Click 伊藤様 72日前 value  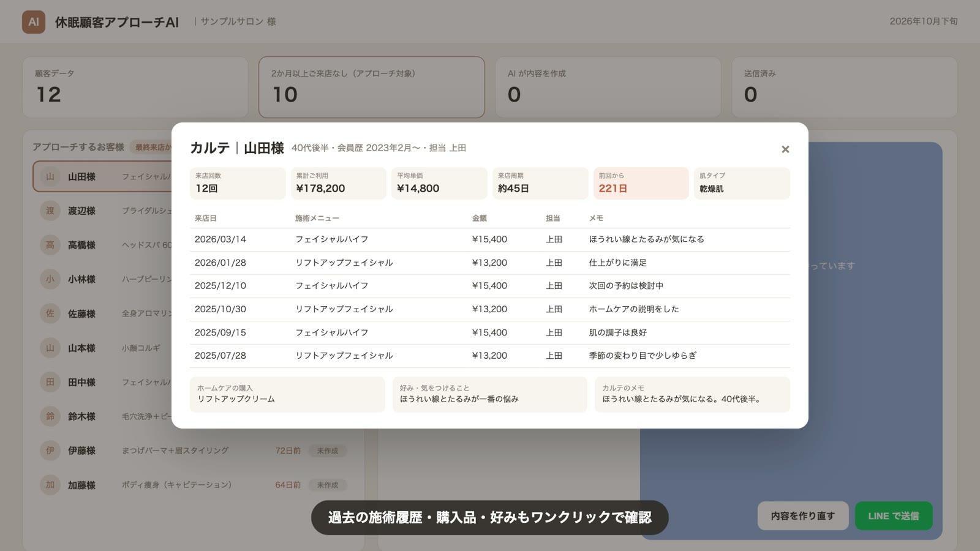(288, 451)
